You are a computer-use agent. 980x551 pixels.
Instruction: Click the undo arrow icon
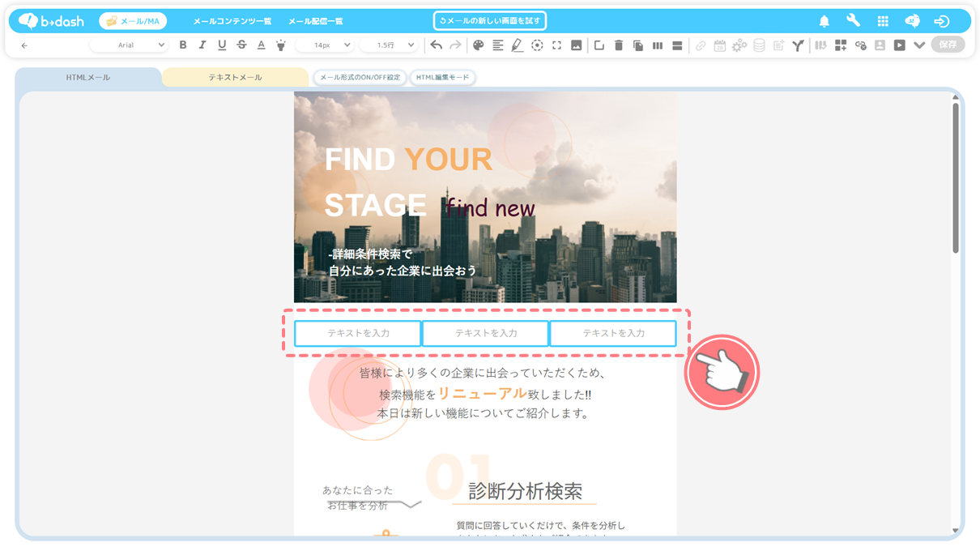pyautogui.click(x=437, y=45)
